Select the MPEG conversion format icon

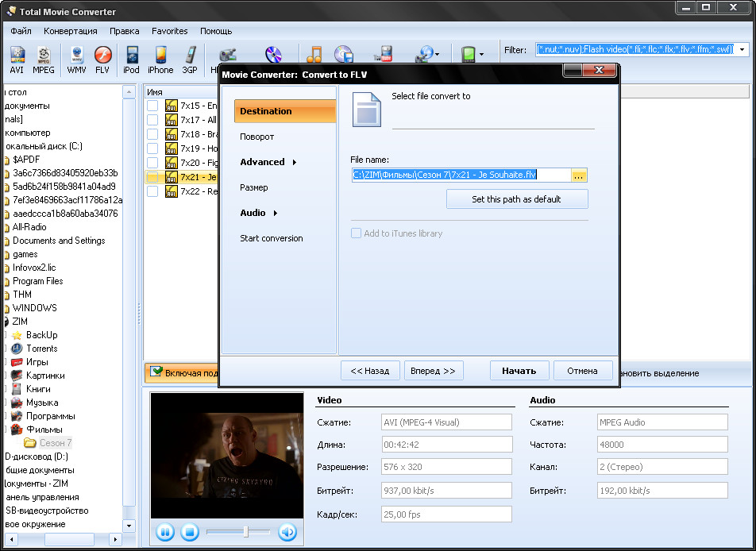point(44,60)
